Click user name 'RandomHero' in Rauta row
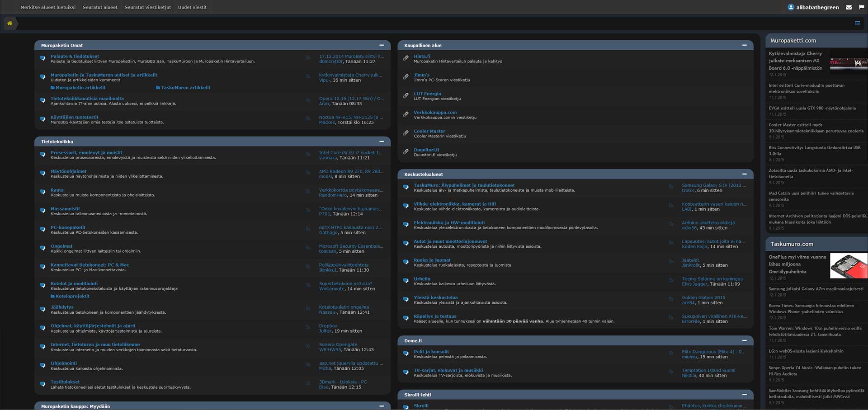The height and width of the screenshot is (410, 868). (x=333, y=195)
